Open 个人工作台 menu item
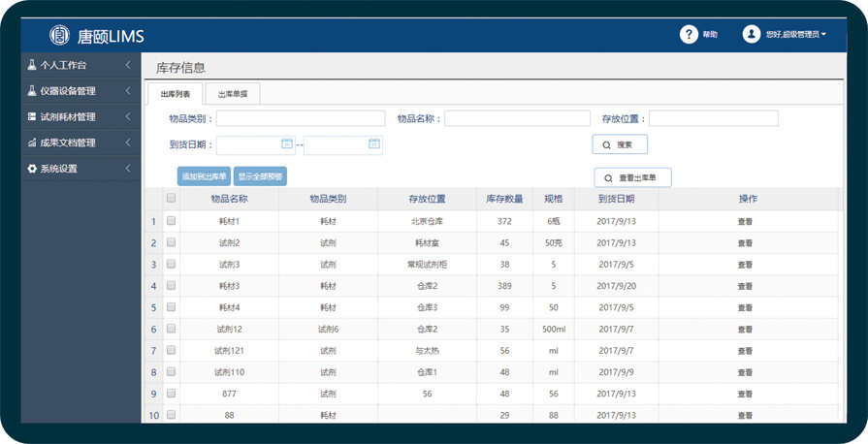Viewport: 868px width, 444px height. [80, 65]
